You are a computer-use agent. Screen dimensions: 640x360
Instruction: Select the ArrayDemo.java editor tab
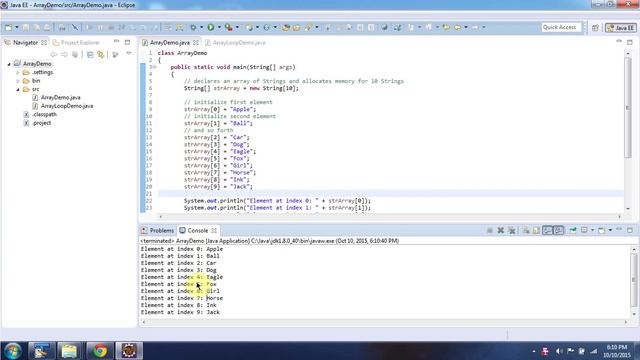pos(170,42)
